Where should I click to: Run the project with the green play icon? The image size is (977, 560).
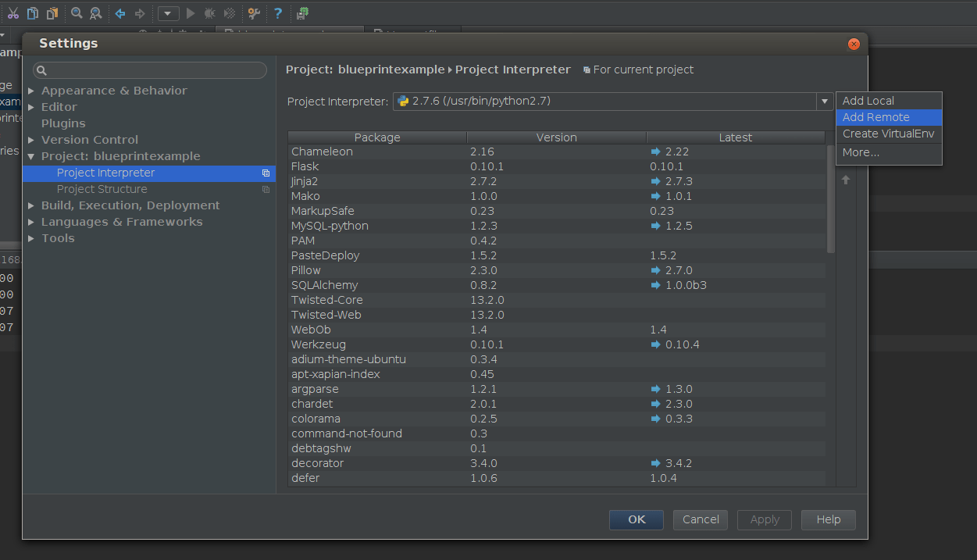click(x=190, y=12)
